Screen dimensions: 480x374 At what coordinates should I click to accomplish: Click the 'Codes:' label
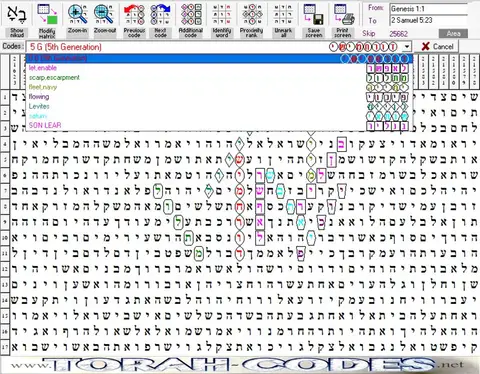click(x=13, y=46)
